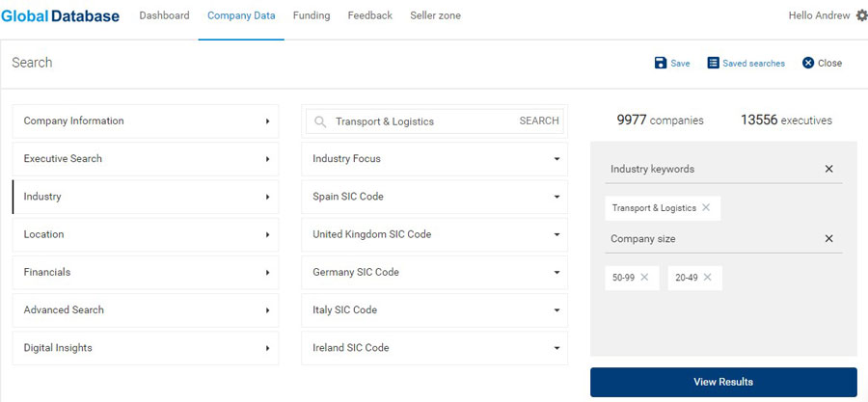The height and width of the screenshot is (402, 868).
Task: Click the Close circle X icon
Action: pos(807,63)
